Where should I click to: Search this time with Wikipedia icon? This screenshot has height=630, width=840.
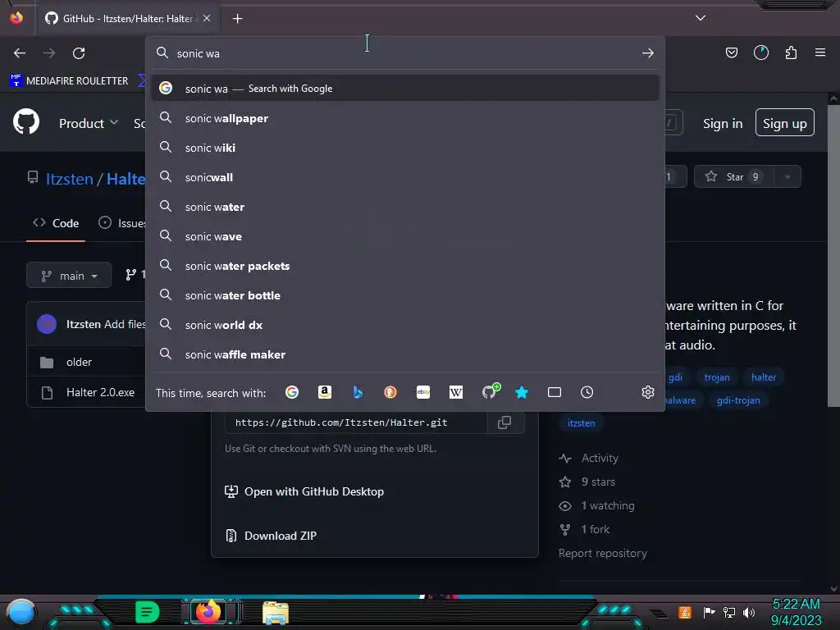pos(456,392)
